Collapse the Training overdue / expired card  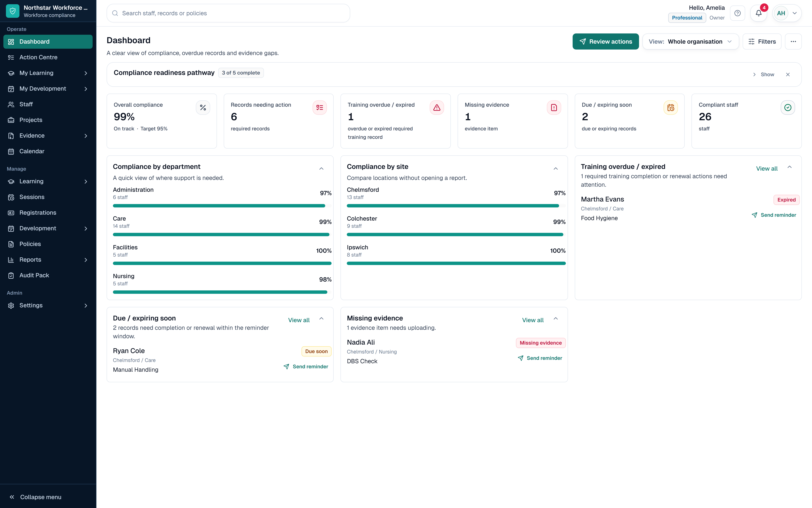789,167
